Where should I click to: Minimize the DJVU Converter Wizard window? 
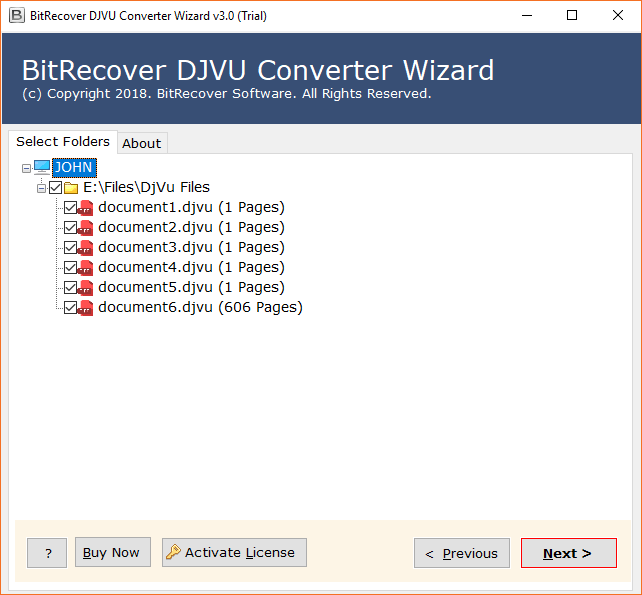[x=527, y=16]
